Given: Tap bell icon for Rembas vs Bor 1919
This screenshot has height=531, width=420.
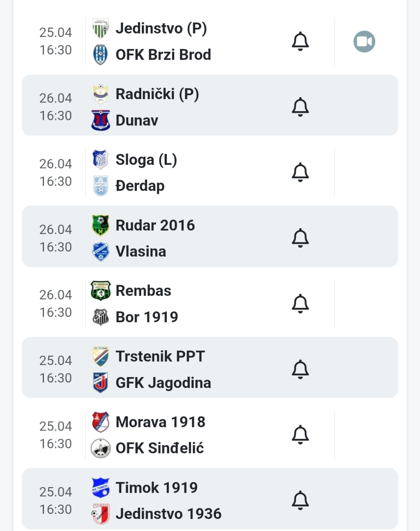Looking at the screenshot, I should tap(300, 304).
